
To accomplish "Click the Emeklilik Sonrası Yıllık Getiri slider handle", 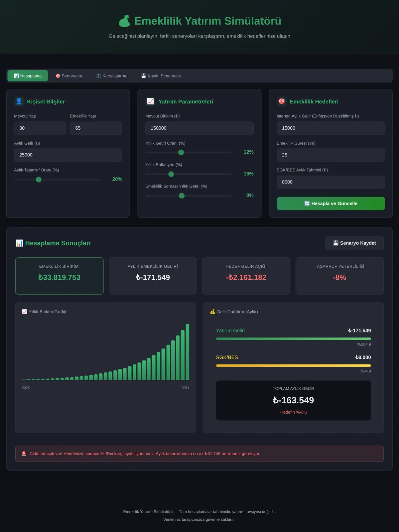I will 182,196.
